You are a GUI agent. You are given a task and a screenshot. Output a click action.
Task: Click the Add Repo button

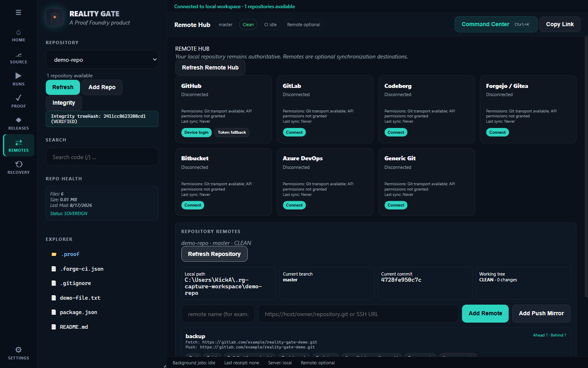pyautogui.click(x=102, y=87)
